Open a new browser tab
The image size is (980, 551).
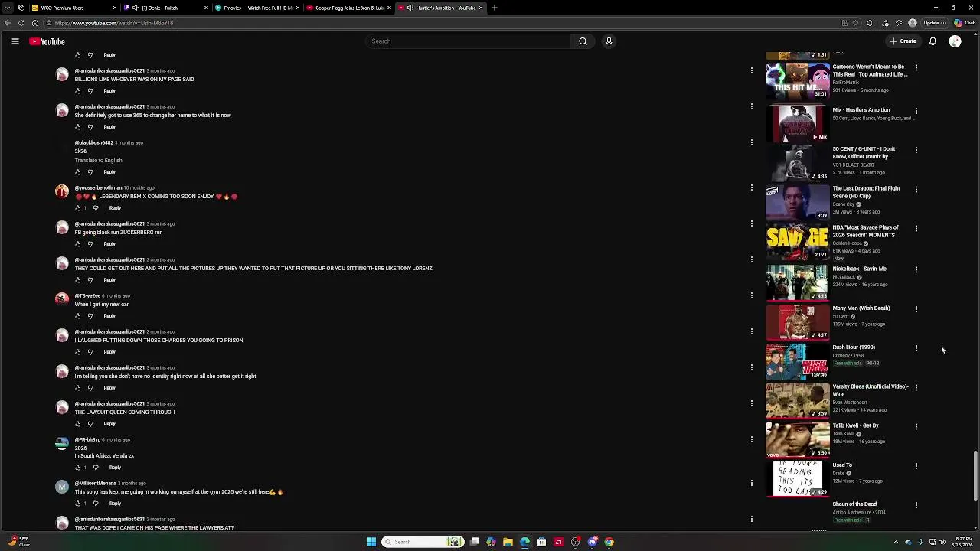495,8
